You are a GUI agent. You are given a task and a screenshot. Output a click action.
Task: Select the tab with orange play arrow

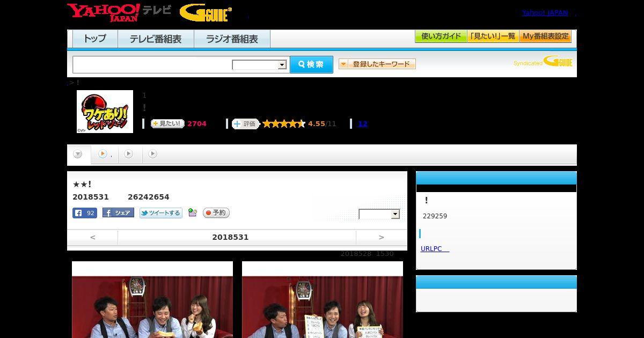point(105,154)
